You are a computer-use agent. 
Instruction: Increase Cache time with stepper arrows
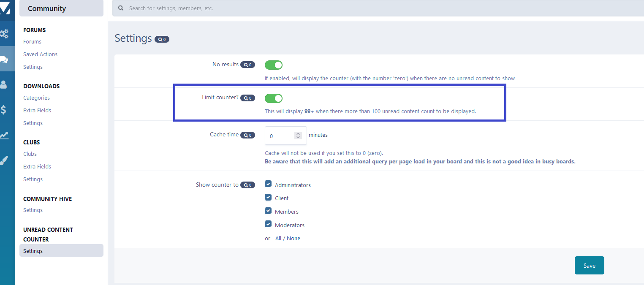(x=298, y=134)
